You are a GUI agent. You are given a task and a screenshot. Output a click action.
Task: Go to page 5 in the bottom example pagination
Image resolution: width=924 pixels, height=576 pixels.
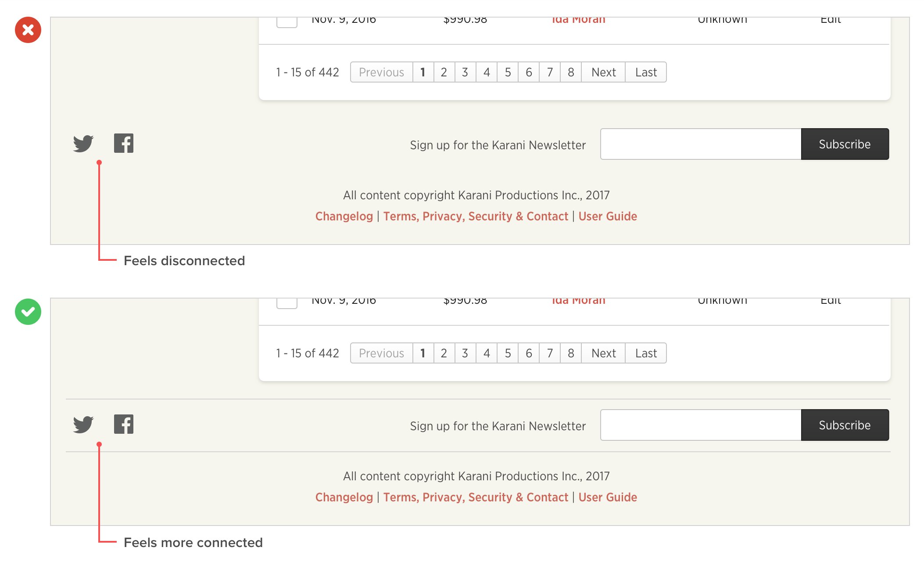[508, 353]
